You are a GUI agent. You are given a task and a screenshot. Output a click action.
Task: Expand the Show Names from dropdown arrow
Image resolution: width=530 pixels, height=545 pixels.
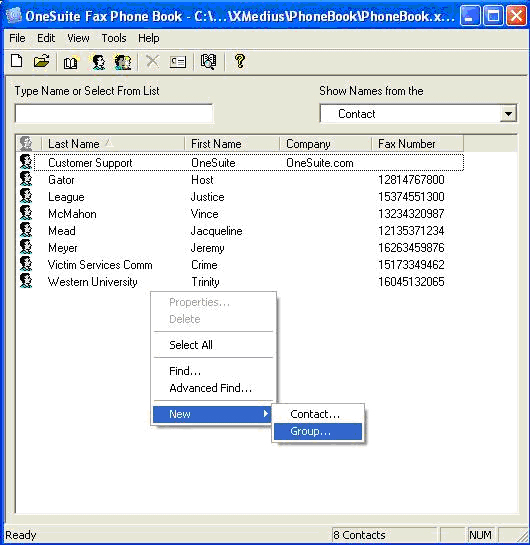(508, 114)
